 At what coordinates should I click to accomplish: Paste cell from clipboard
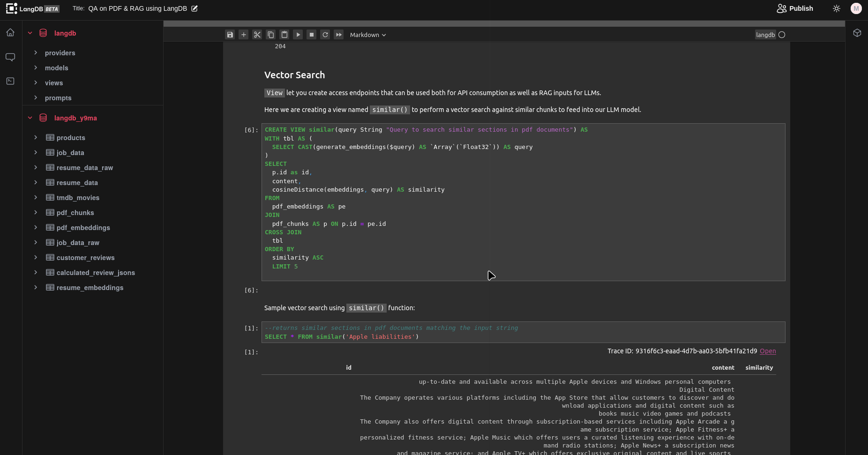pos(284,35)
